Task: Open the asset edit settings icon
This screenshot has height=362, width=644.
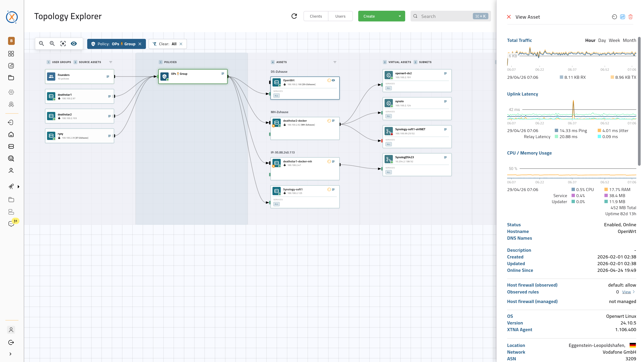Action: pos(622,17)
